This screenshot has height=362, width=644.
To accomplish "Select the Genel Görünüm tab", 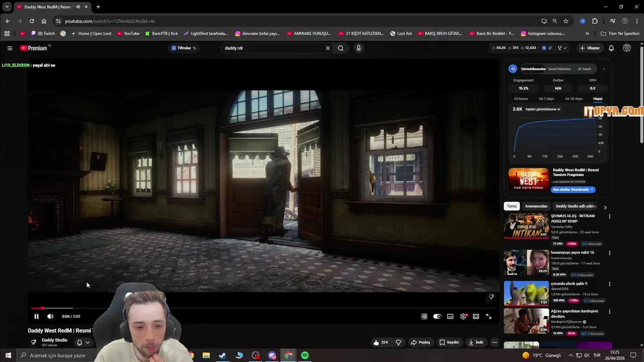I will coord(559,69).
